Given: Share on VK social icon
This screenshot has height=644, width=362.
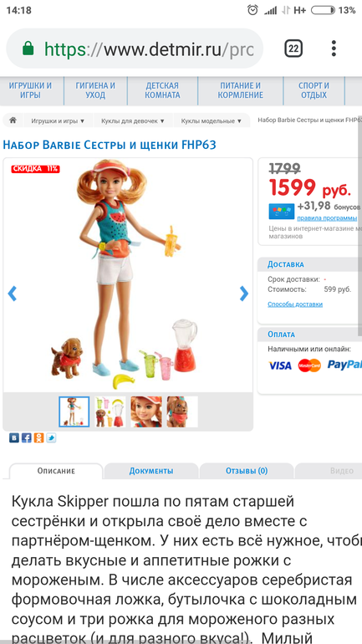Looking at the screenshot, I should click(x=14, y=437).
